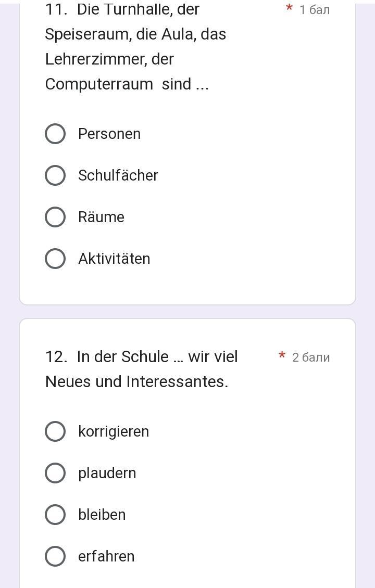
Task: Pick the 'erfahren' radio circle
Action: (x=55, y=556)
